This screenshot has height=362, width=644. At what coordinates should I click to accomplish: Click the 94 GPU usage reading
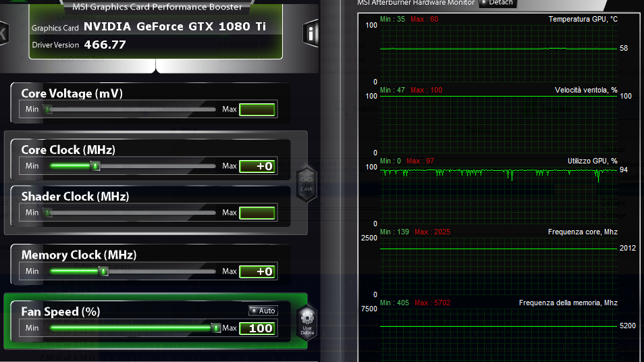[624, 170]
